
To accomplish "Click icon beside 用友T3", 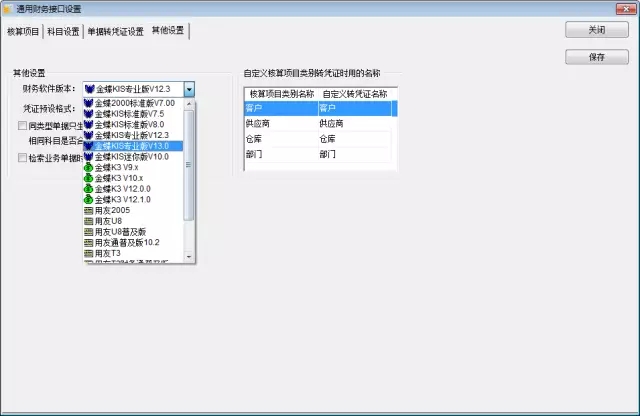I will click(x=89, y=254).
